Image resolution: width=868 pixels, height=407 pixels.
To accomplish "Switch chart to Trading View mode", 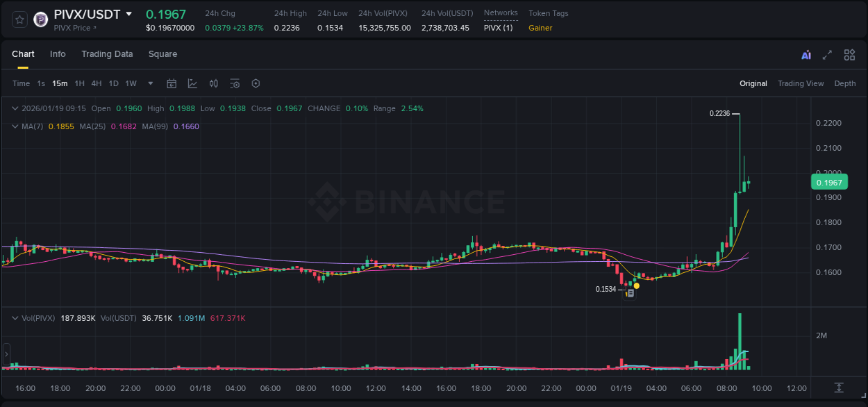I will coord(801,83).
